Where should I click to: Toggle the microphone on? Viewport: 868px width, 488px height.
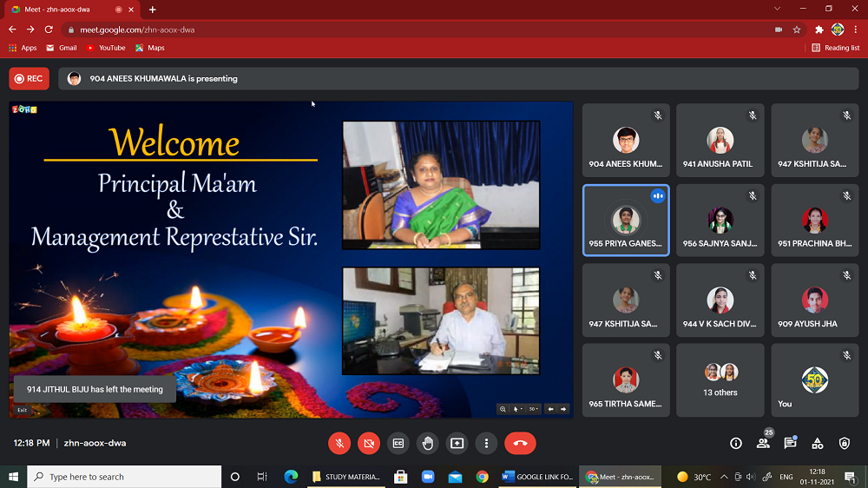339,443
